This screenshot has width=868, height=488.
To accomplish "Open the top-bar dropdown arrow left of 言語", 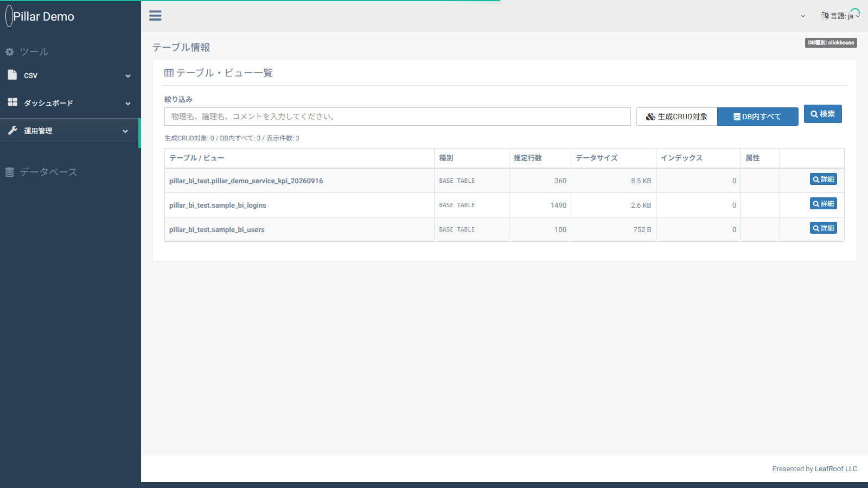I will tap(803, 16).
